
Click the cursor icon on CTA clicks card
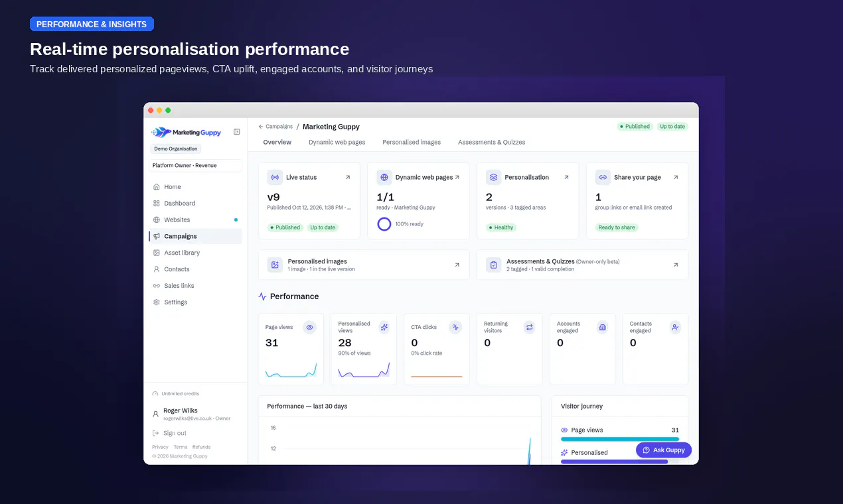coord(455,327)
